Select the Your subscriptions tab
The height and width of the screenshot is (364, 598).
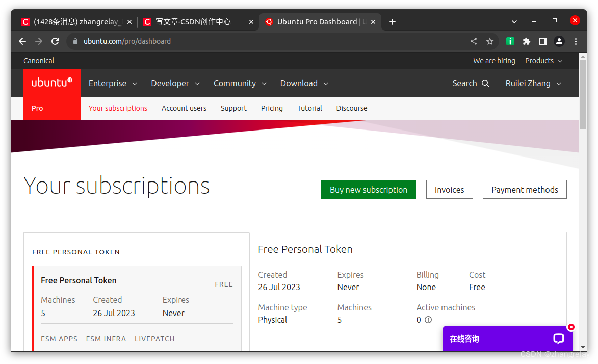pyautogui.click(x=118, y=108)
